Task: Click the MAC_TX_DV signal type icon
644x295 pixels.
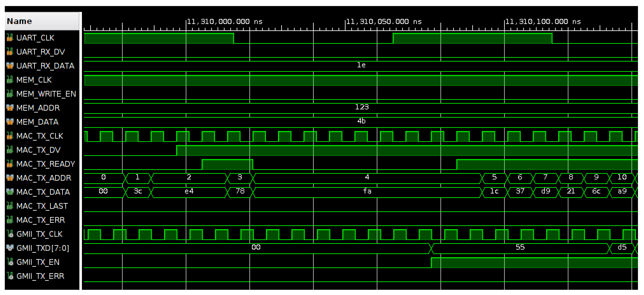Action: point(10,150)
